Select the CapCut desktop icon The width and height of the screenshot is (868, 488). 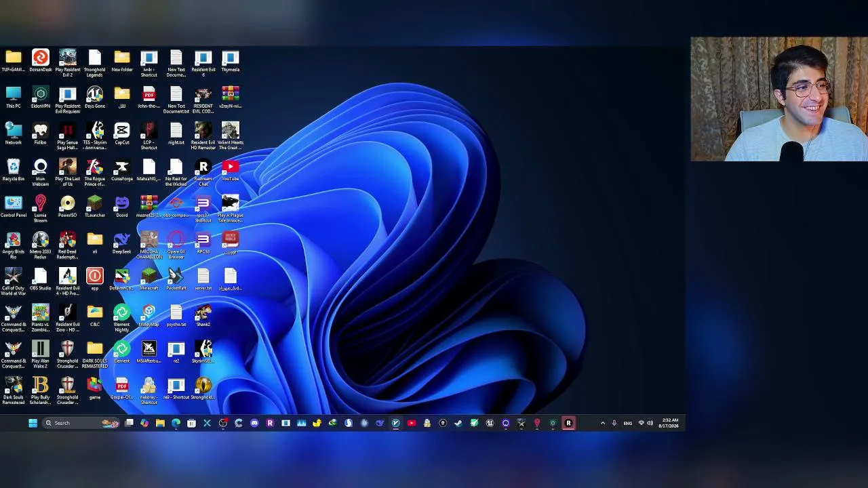pyautogui.click(x=122, y=134)
